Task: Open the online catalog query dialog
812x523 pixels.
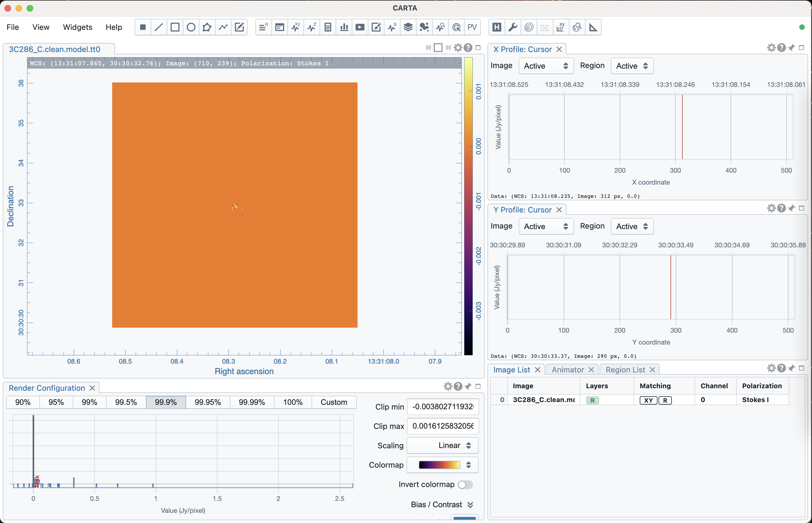Action: click(x=577, y=27)
